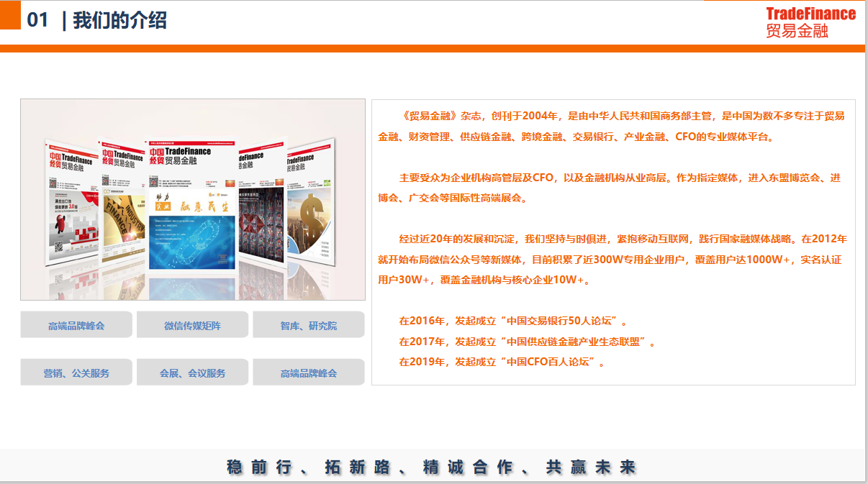
Task: Click 高端品牌峰会 button beside 微信传媒矩阵
Action: (76, 326)
